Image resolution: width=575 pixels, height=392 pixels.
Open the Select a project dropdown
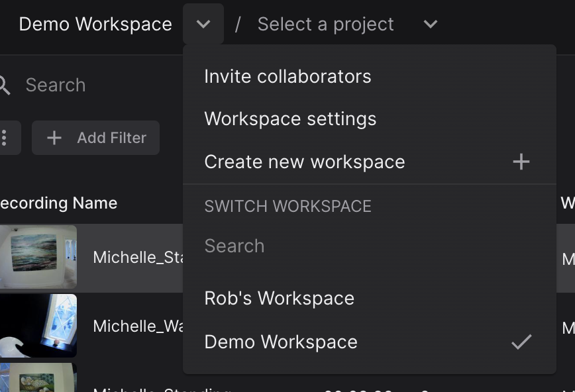coord(347,24)
